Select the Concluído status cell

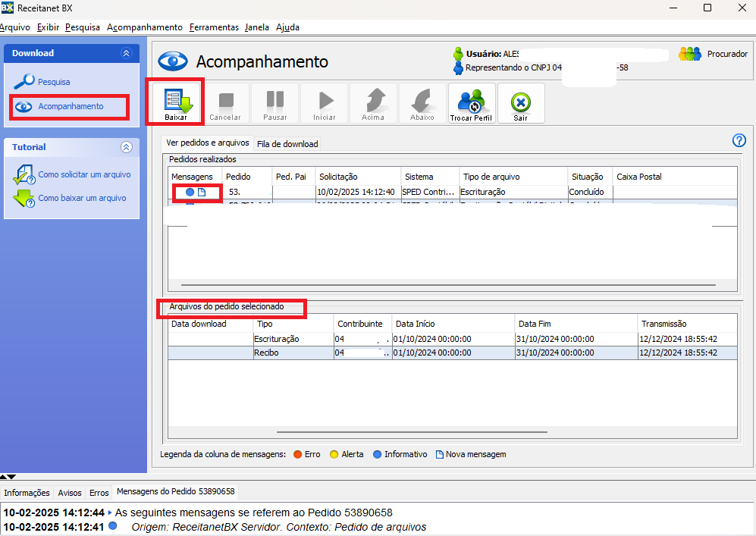point(590,192)
